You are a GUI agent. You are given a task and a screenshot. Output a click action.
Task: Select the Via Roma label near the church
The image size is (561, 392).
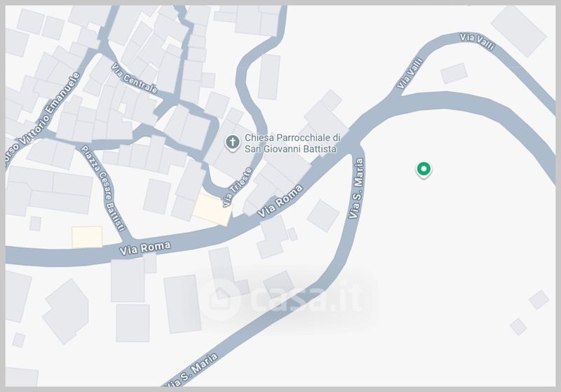point(280,201)
